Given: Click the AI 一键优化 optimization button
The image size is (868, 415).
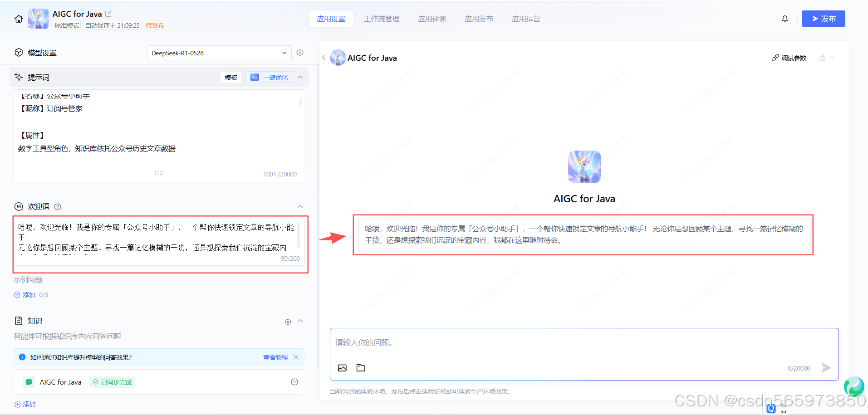Looking at the screenshot, I should [x=269, y=77].
